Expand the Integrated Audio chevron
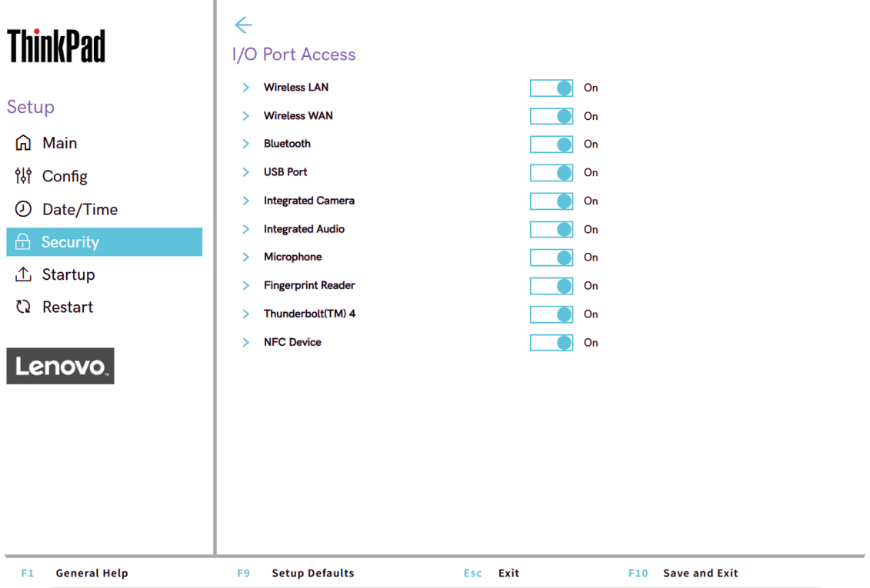The width and height of the screenshot is (870, 588). coord(246,229)
